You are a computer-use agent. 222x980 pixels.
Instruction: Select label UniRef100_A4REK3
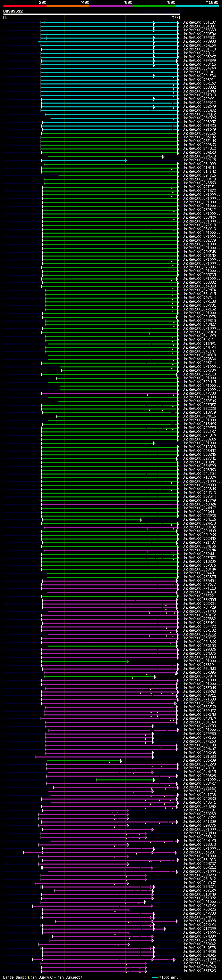click(x=199, y=374)
